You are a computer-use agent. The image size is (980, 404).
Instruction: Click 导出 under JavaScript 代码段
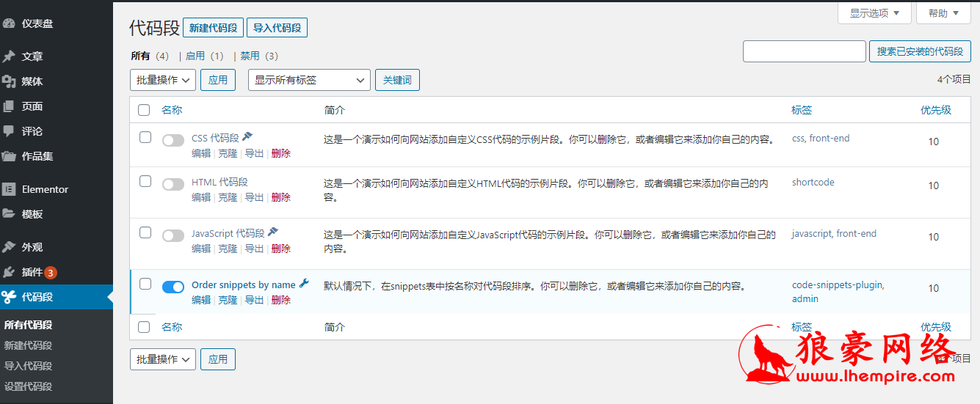(254, 249)
